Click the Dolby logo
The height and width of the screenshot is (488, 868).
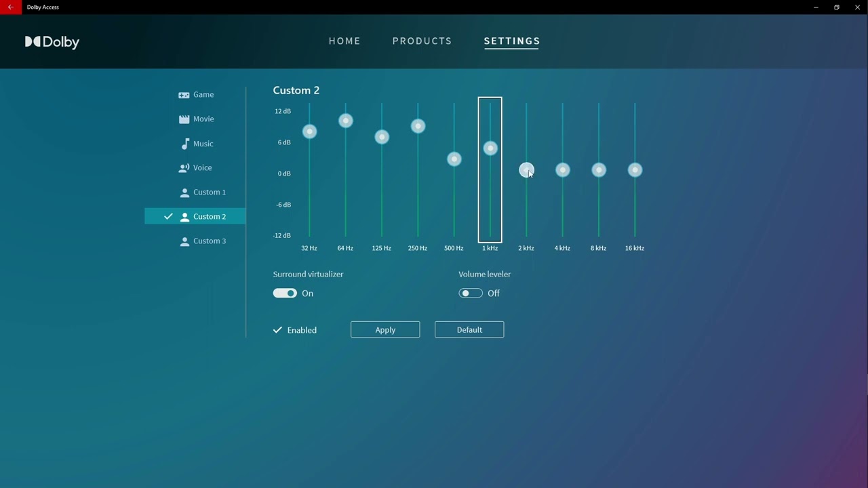tap(52, 42)
